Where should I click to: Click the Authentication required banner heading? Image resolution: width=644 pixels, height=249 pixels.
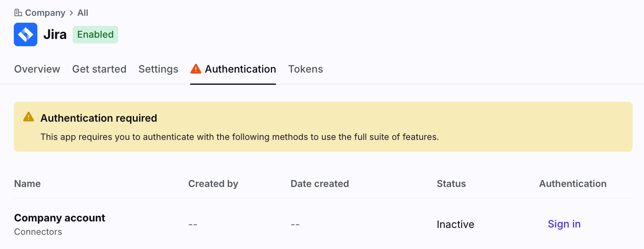(x=99, y=118)
